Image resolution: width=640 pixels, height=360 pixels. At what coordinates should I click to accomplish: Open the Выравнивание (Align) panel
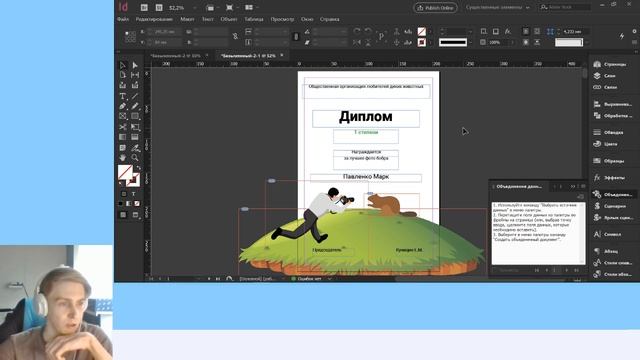(x=612, y=104)
